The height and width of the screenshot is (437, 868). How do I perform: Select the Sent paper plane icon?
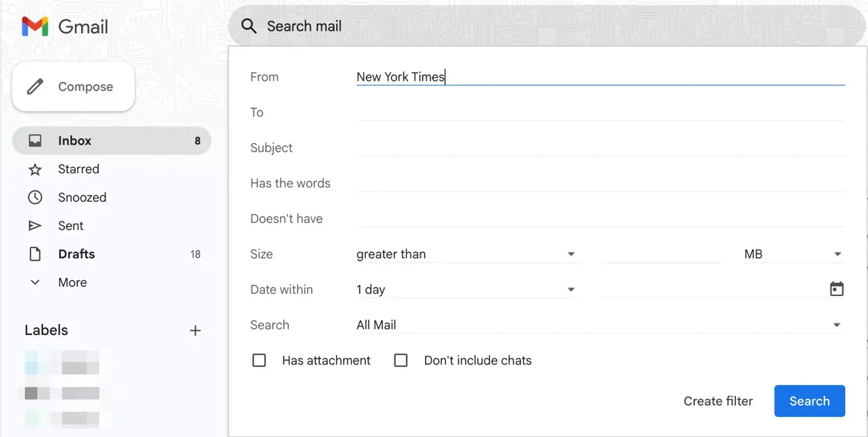coord(35,225)
